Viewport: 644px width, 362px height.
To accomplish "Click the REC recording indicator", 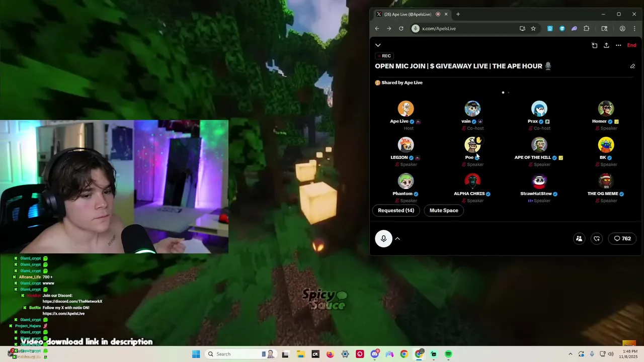I will pyautogui.click(x=384, y=56).
